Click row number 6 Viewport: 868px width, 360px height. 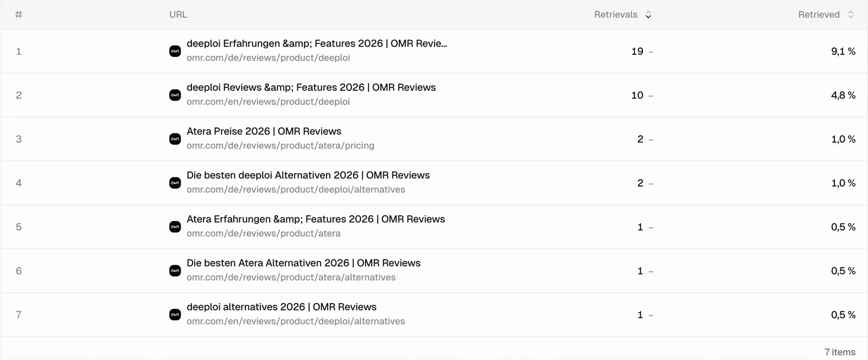18,271
